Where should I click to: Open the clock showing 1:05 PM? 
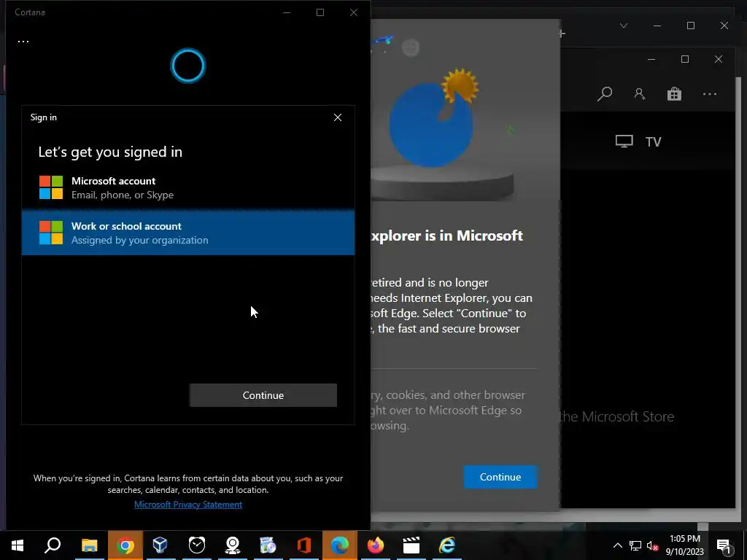pos(684,545)
